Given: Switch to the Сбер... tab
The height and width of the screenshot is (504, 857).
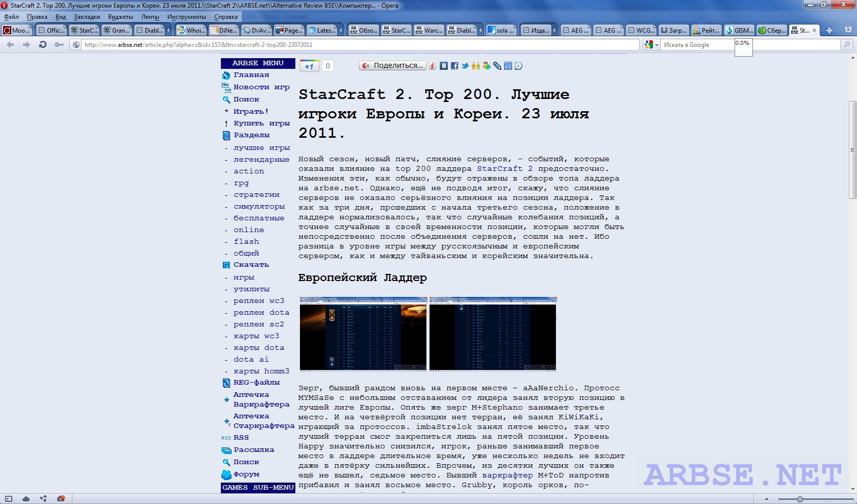Looking at the screenshot, I should [772, 31].
